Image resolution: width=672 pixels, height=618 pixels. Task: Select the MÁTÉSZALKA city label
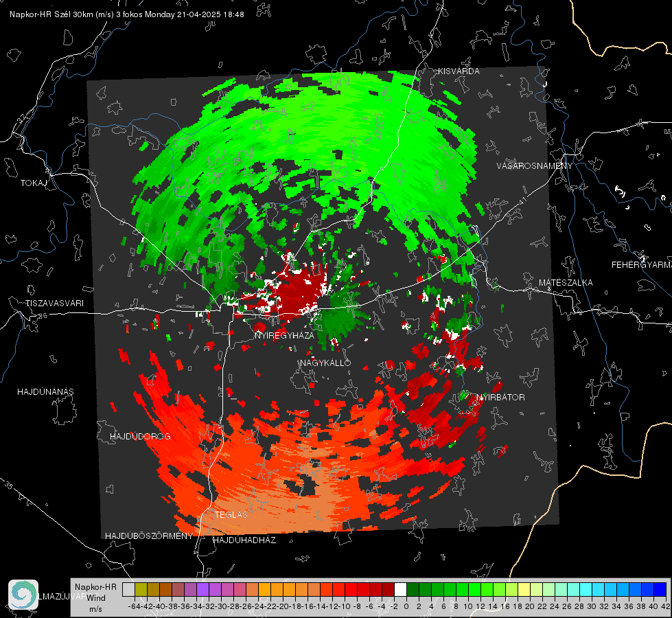click(566, 283)
